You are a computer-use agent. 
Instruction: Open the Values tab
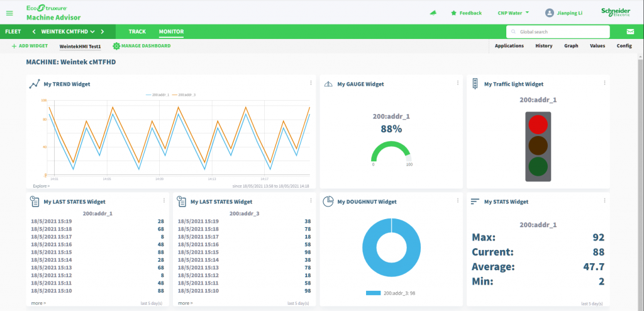point(597,46)
